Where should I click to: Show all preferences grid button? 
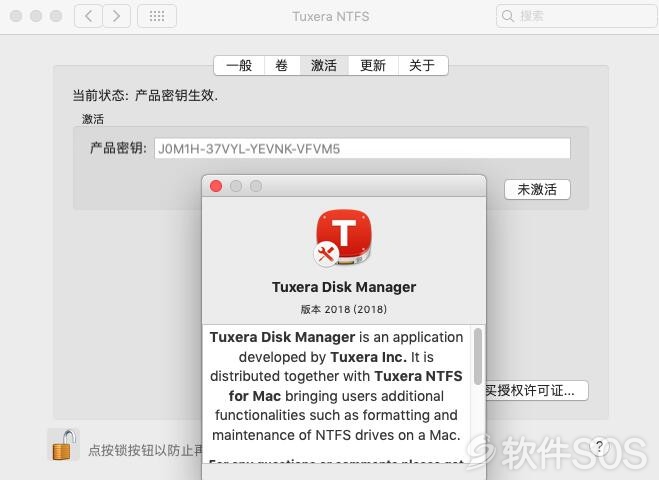click(157, 16)
